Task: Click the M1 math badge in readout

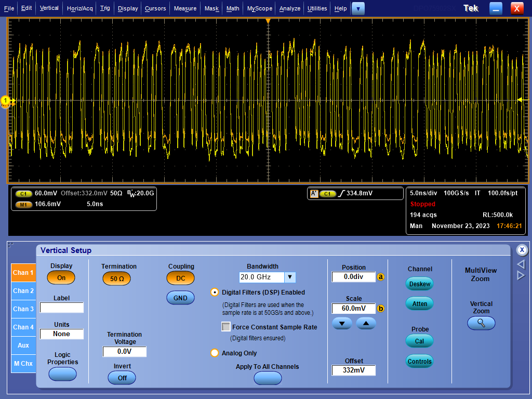Action: (23, 205)
